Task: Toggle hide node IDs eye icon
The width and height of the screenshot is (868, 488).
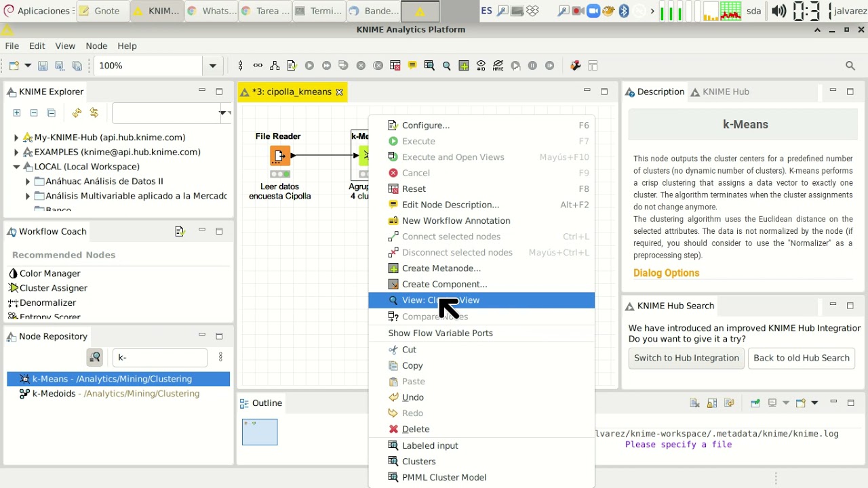Action: [x=481, y=66]
